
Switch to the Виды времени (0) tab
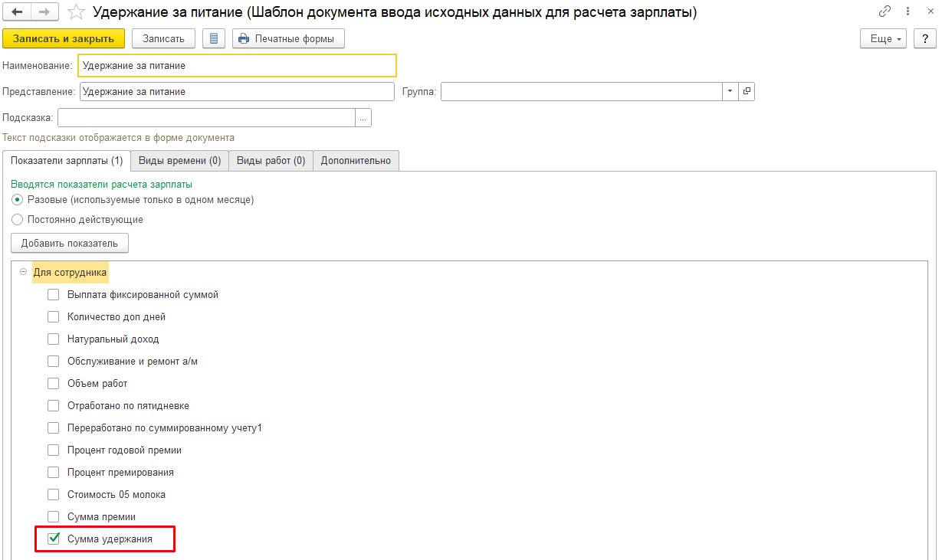tap(179, 161)
